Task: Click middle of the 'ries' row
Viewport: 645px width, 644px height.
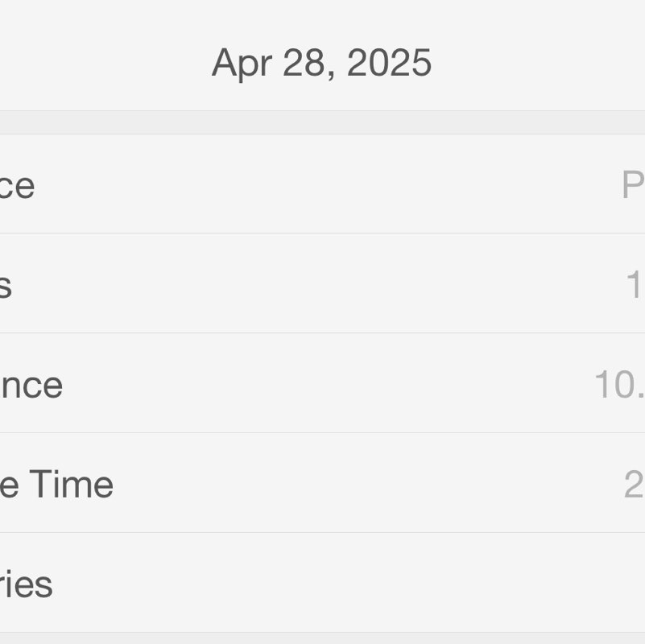Action: (322, 584)
